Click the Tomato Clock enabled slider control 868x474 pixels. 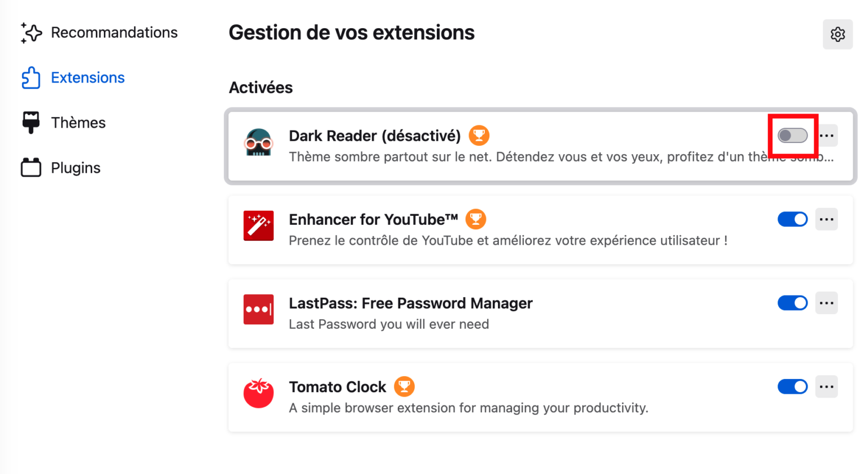pos(792,386)
